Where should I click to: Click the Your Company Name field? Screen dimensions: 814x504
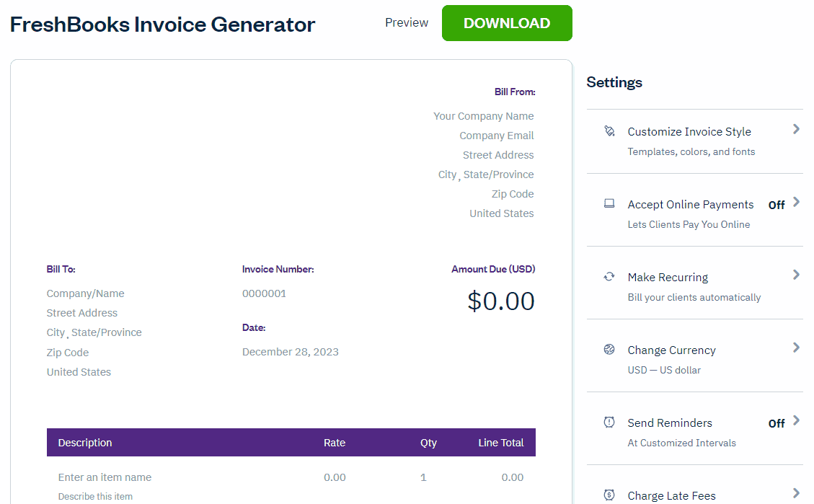[x=483, y=116]
